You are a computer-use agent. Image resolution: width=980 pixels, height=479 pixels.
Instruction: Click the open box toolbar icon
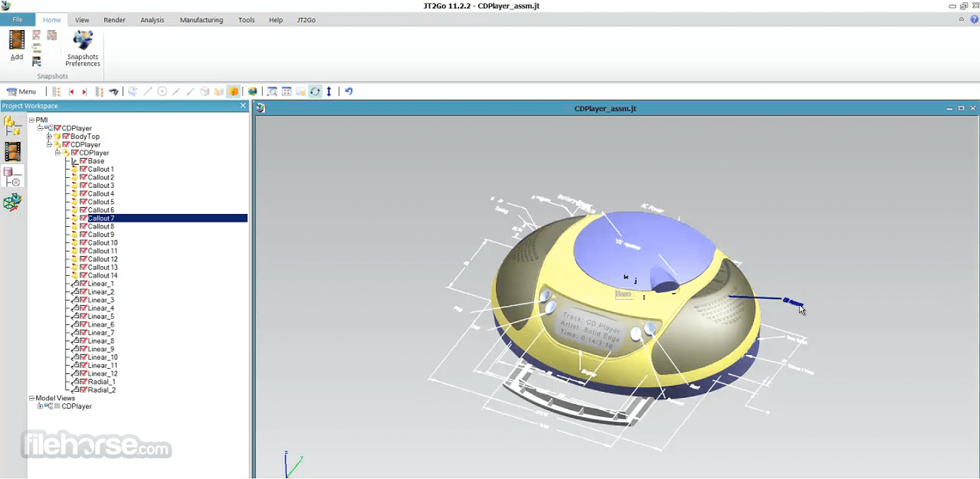point(219,91)
